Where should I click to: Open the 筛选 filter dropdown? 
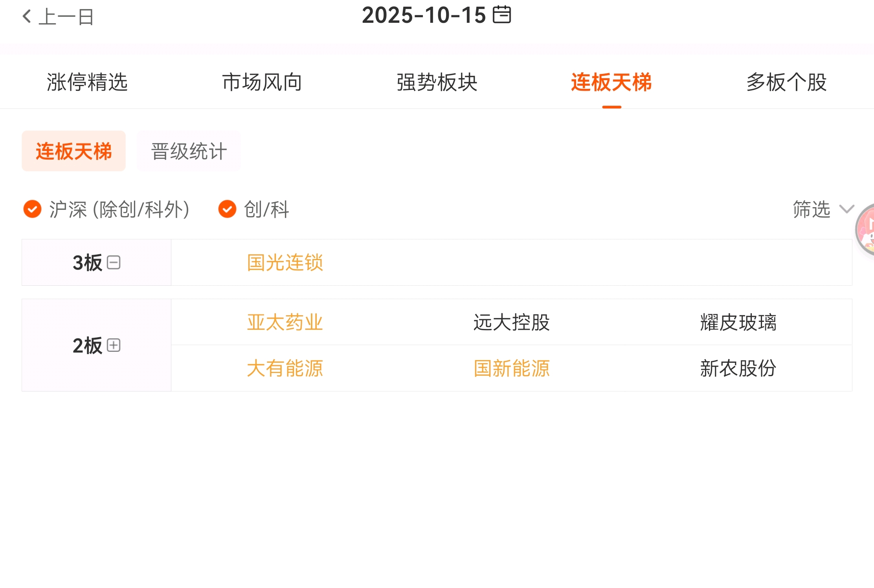823,209
